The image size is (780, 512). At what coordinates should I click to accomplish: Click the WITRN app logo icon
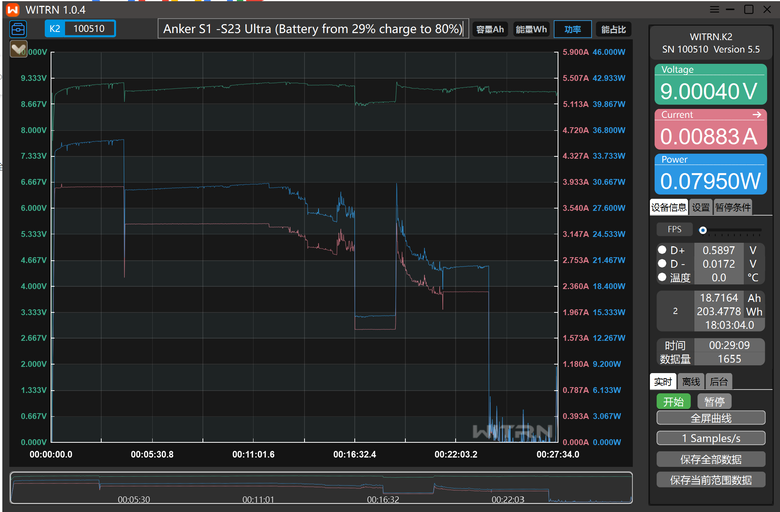12,9
